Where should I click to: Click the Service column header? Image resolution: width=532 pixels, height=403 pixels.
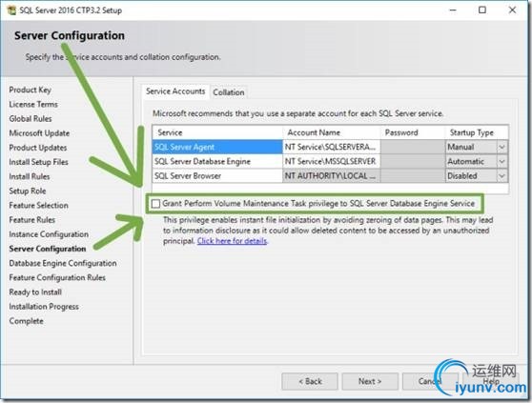click(217, 132)
